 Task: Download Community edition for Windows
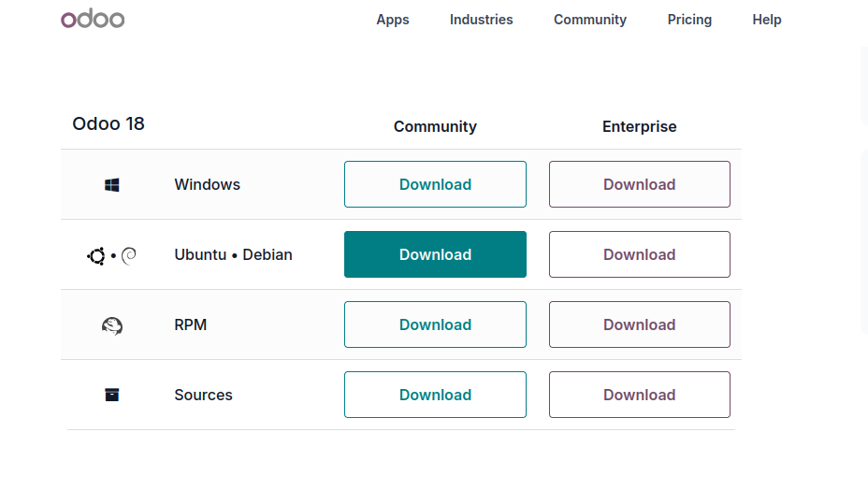pyautogui.click(x=435, y=184)
